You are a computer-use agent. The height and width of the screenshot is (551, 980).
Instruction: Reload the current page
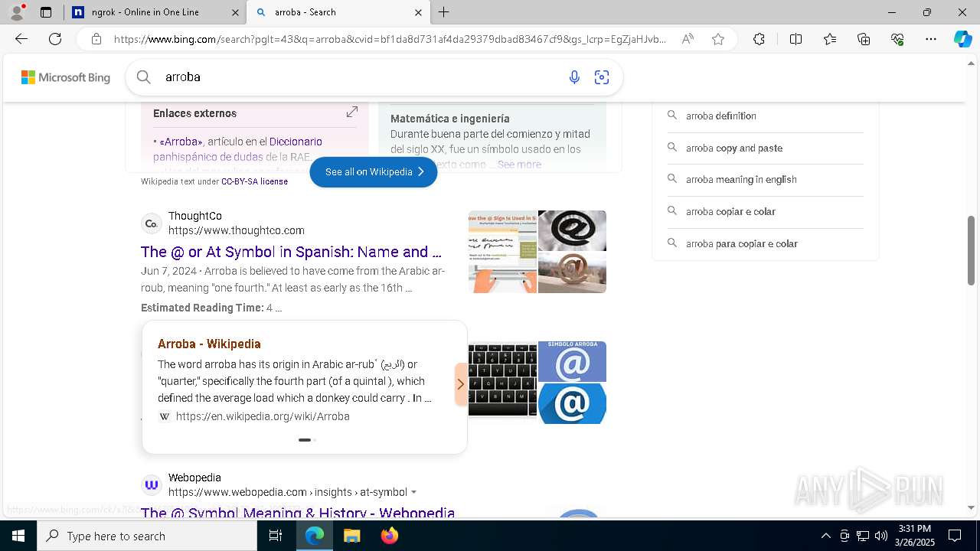tap(55, 39)
